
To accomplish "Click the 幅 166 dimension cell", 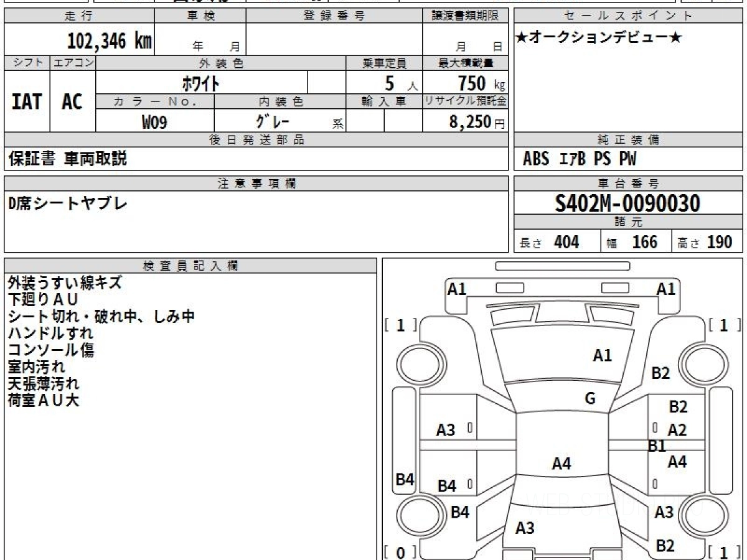I will pos(636,242).
